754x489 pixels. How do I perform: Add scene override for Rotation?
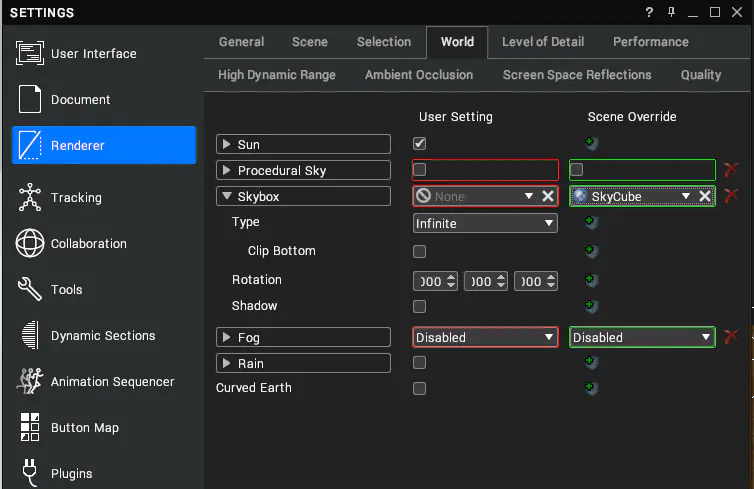tap(591, 280)
